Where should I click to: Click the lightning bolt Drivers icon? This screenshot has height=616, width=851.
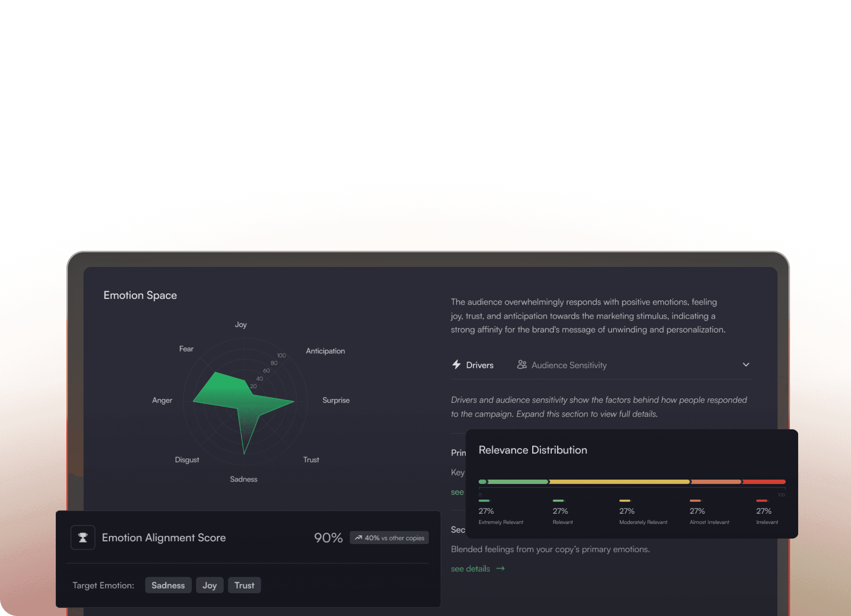point(456,364)
